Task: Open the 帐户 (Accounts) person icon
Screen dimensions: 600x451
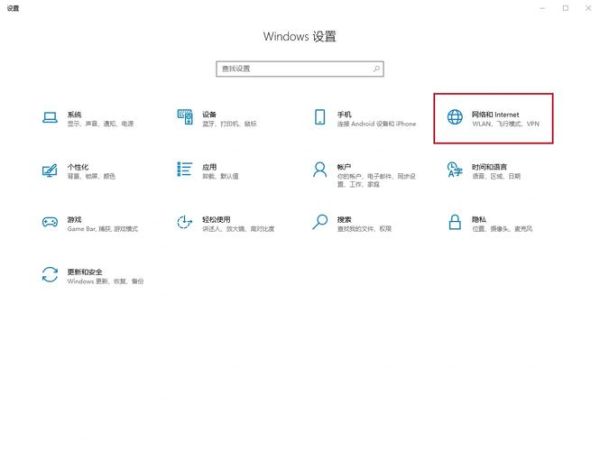Action: pyautogui.click(x=320, y=169)
